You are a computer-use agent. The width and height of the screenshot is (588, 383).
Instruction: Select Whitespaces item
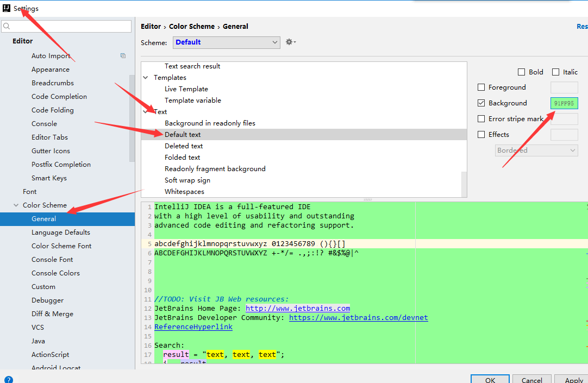(x=185, y=191)
